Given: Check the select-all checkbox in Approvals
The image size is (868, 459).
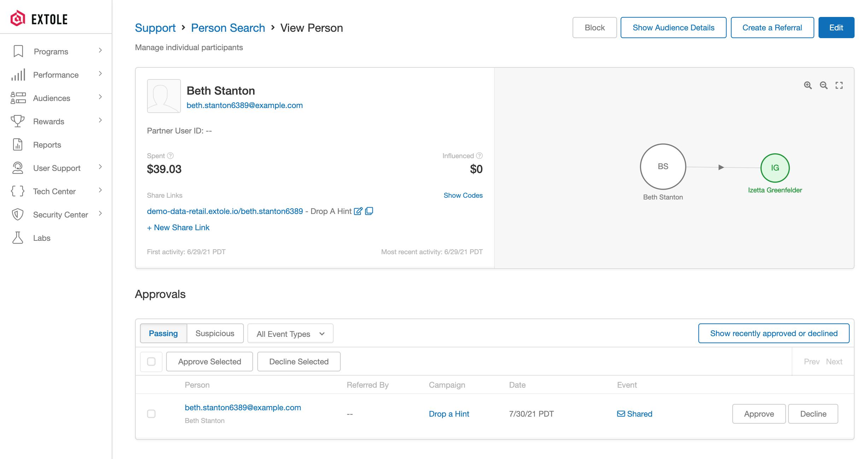Looking at the screenshot, I should [151, 362].
